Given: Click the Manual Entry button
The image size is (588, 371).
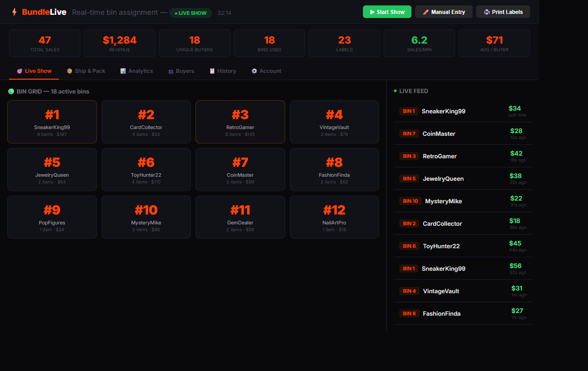Looking at the screenshot, I should [444, 12].
